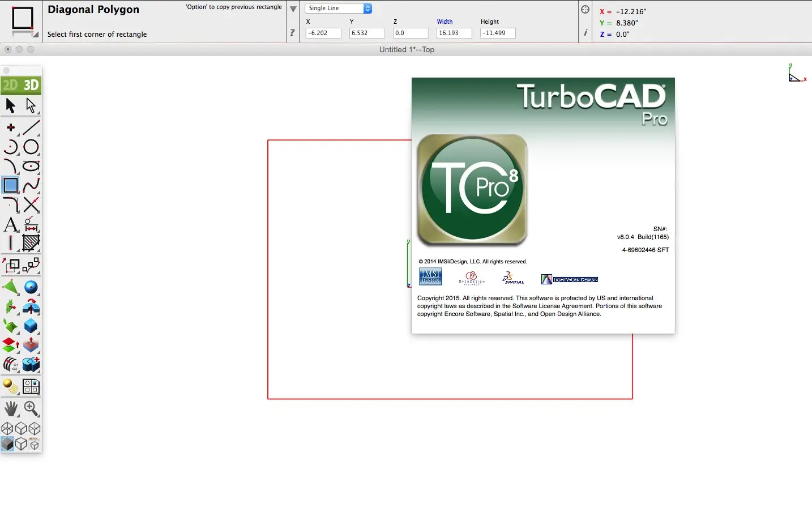Click the Spatial logo in splash
Image resolution: width=812 pixels, height=516 pixels.
(513, 278)
